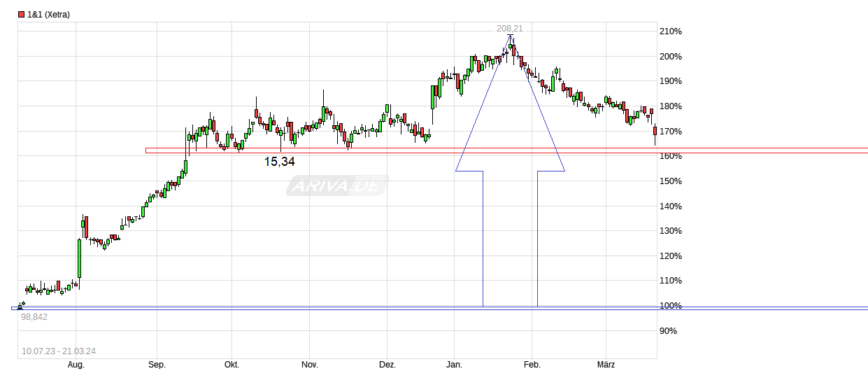This screenshot has height=385, width=868.
Task: Click the 98,842 baseline value label
Action: pyautogui.click(x=34, y=317)
